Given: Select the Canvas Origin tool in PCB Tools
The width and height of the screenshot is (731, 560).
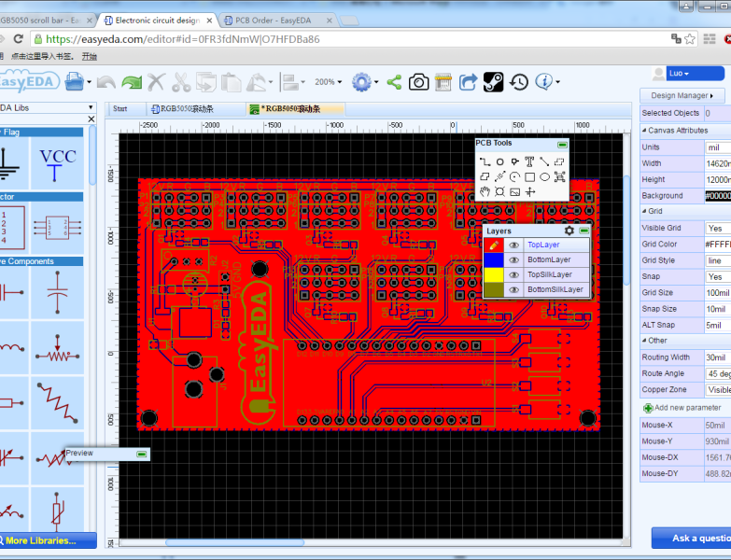Looking at the screenshot, I should [x=529, y=192].
